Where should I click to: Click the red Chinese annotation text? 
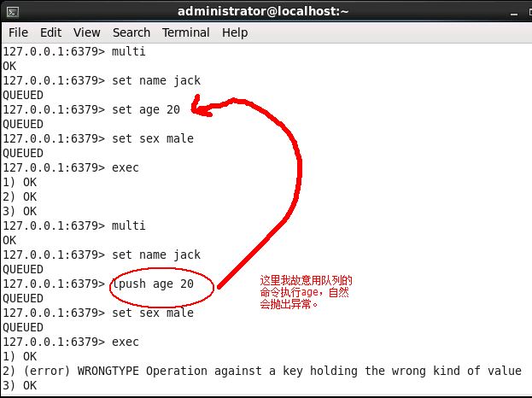(x=306, y=292)
